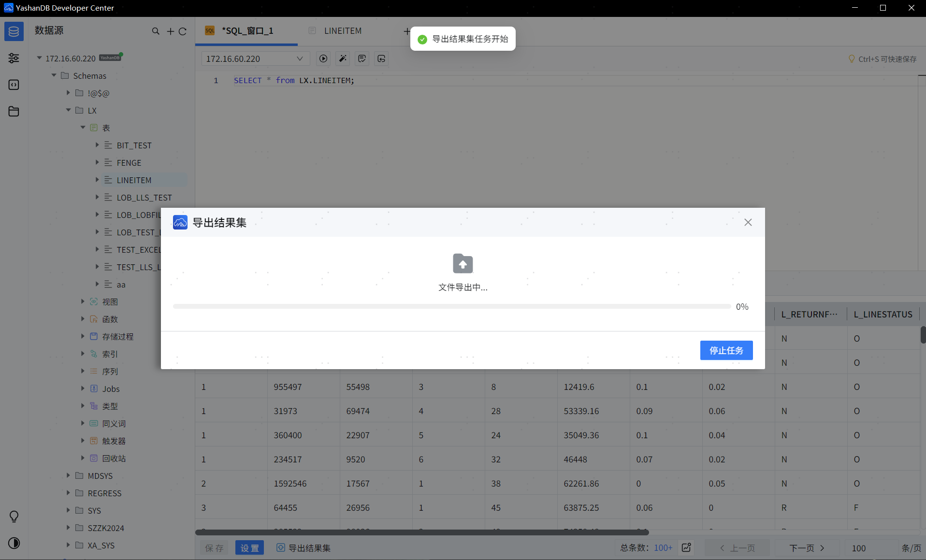This screenshot has height=560, width=926.
Task: Collapse the Schemas folder
Action: (54, 75)
